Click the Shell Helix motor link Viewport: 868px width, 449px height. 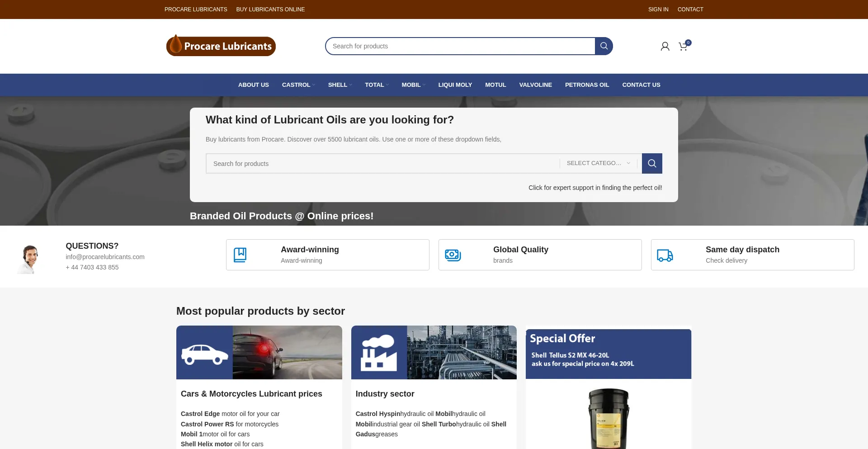click(207, 444)
